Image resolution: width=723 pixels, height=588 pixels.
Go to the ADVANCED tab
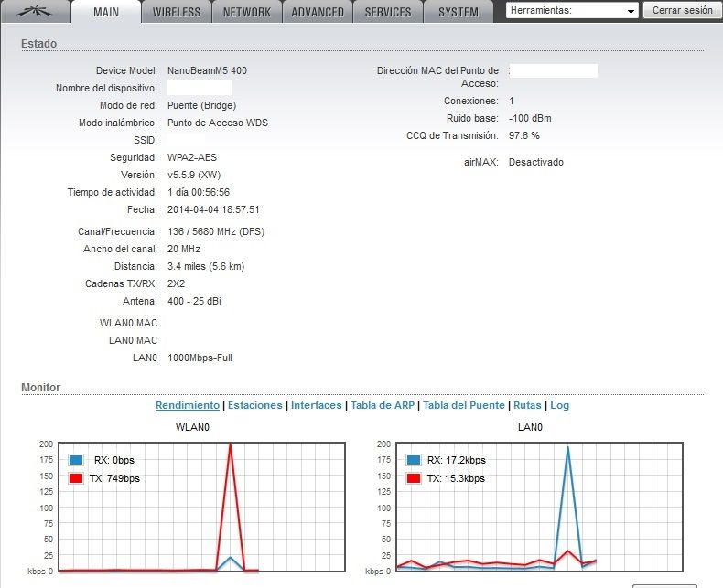point(318,12)
